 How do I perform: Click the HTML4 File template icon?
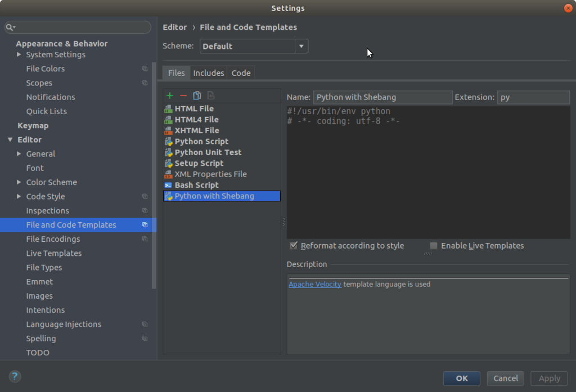[169, 120]
